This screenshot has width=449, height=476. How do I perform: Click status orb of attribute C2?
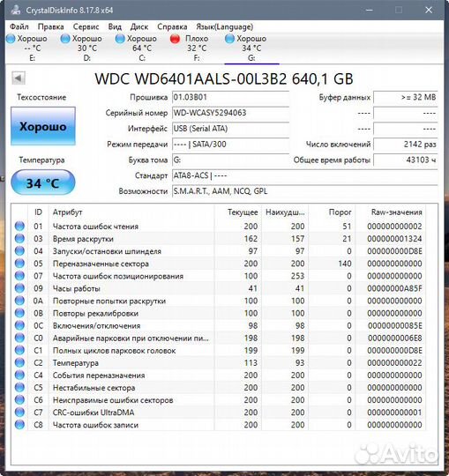[19, 363]
